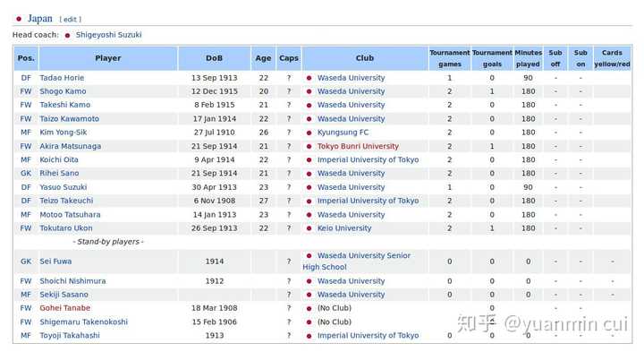This screenshot has height=352, width=644.
Task: Open the Tadao Horie player page
Action: [62, 78]
